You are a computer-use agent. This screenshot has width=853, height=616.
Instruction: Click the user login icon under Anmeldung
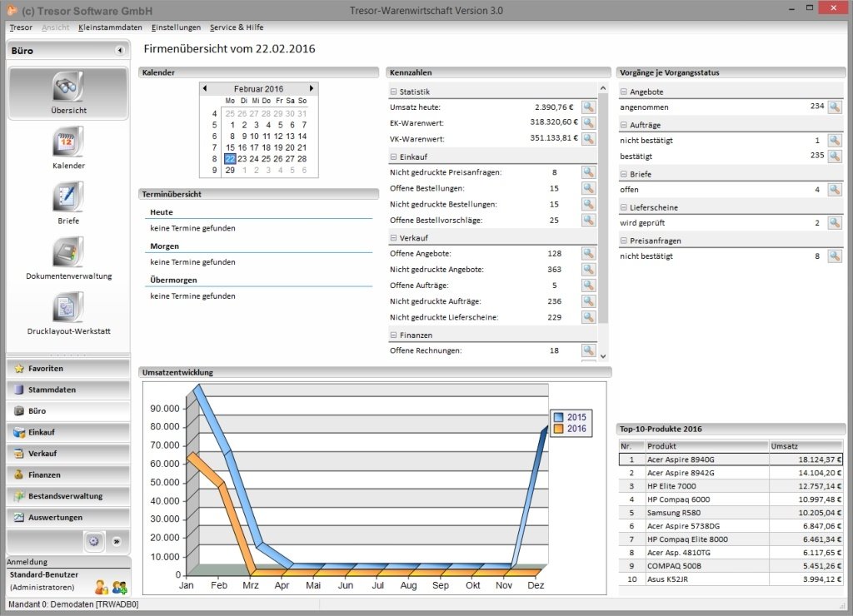101,587
